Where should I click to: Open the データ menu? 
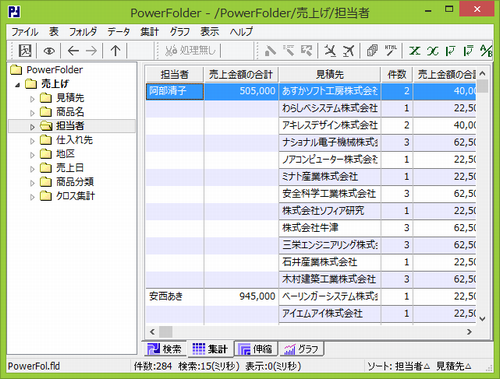point(118,32)
